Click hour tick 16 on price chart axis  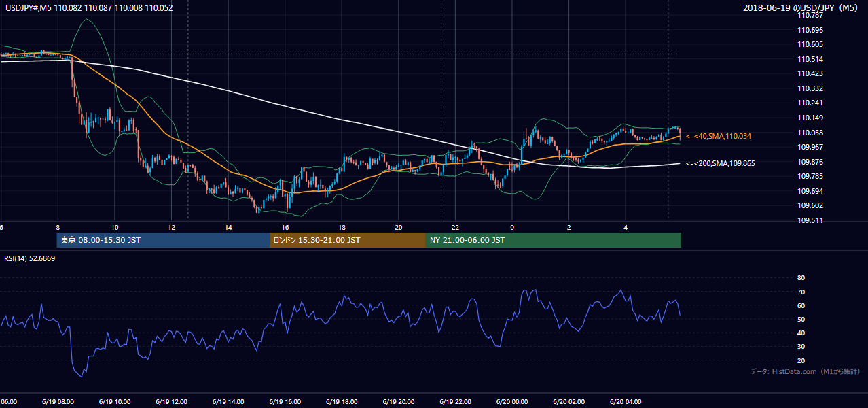286,227
